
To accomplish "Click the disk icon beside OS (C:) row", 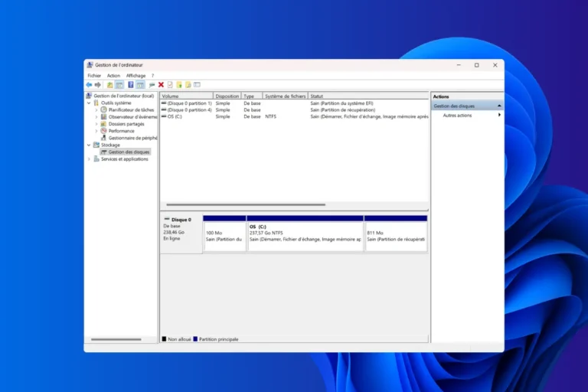I will tap(164, 116).
